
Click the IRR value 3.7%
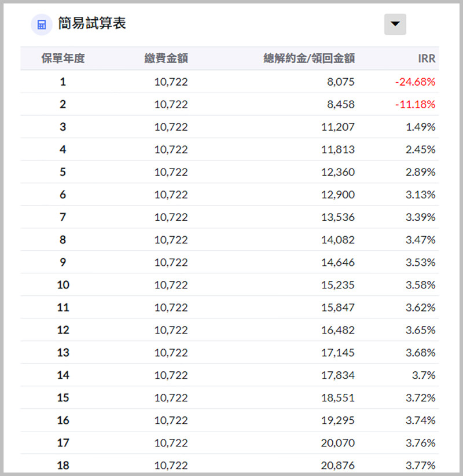tap(424, 375)
